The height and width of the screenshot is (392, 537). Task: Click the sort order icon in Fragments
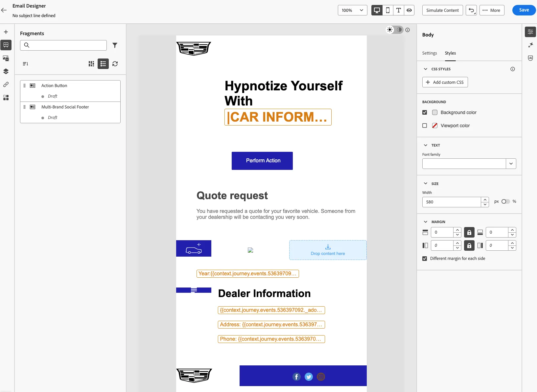tap(25, 64)
